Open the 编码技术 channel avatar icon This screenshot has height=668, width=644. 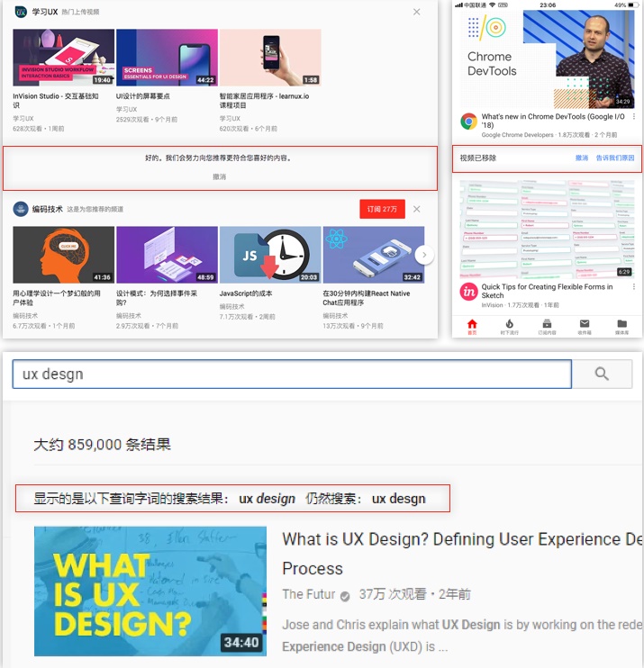coord(21,209)
